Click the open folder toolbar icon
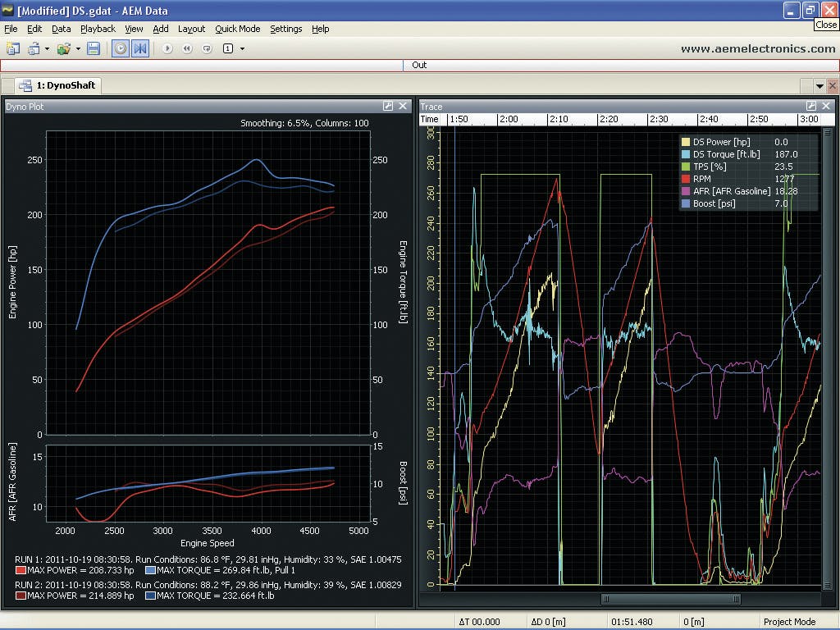Viewport: 840px width, 630px height. click(x=64, y=49)
